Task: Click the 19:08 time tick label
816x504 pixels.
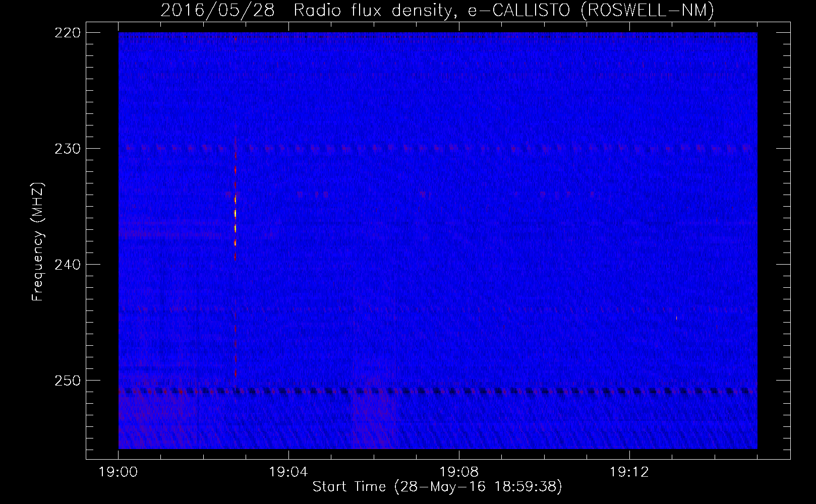Action: pyautogui.click(x=459, y=472)
